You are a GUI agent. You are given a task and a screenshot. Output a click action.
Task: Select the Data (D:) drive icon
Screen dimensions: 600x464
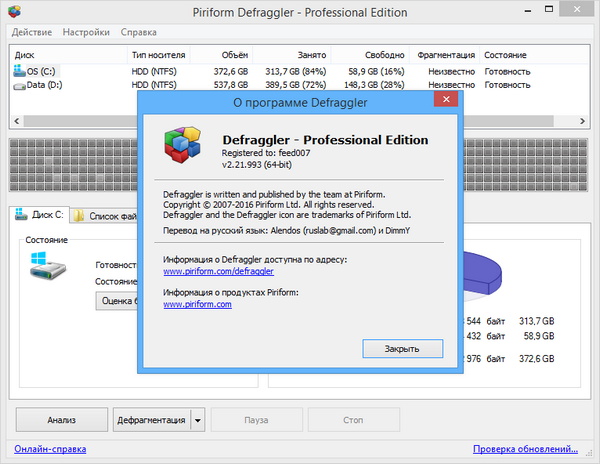click(21, 87)
